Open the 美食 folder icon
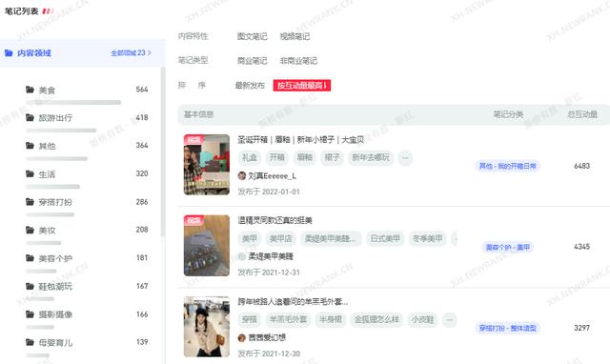610x364 pixels. pos(30,90)
